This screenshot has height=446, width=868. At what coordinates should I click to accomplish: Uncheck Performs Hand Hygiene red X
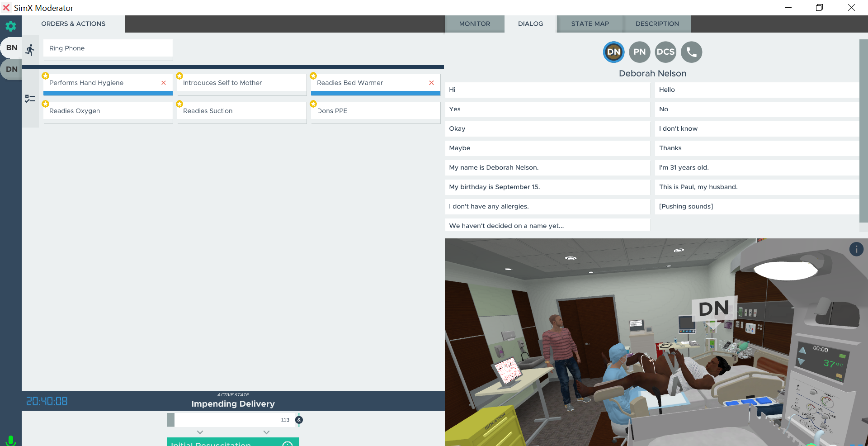coord(164,83)
